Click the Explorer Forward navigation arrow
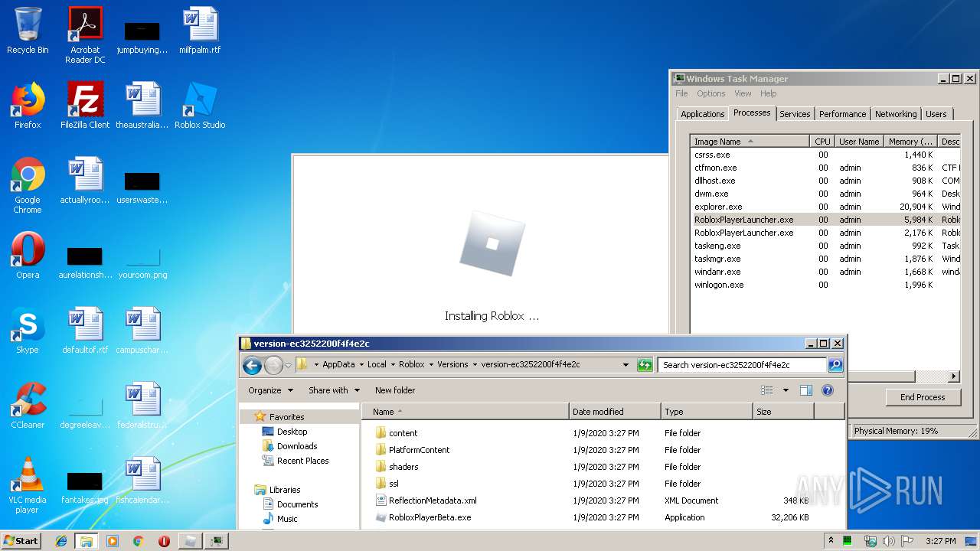Image resolution: width=980 pixels, height=551 pixels. 273,365
